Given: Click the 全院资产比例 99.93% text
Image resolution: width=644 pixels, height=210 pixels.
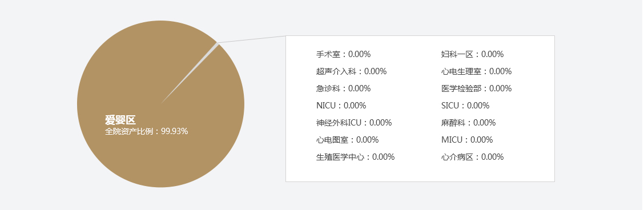Looking at the screenshot, I should [x=146, y=131].
